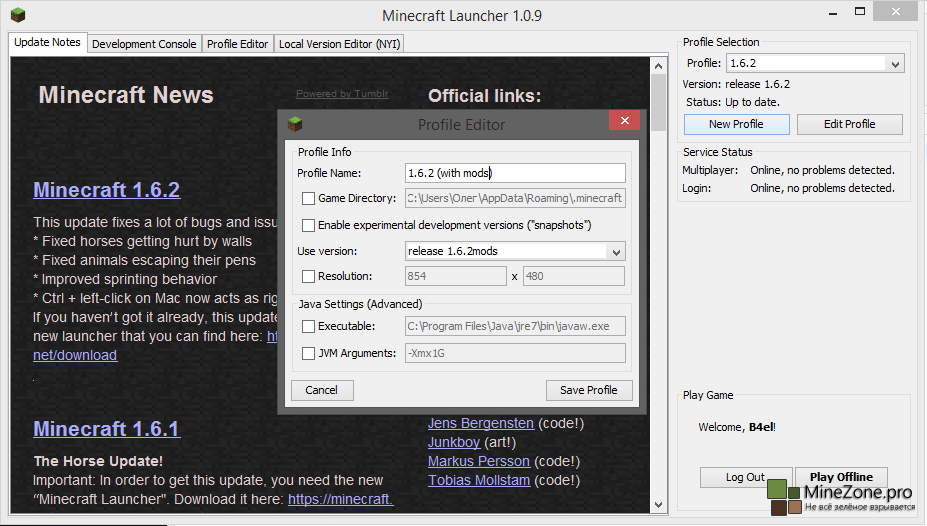Image resolution: width=927 pixels, height=526 pixels.
Task: Check the Executable option
Action: 309,326
